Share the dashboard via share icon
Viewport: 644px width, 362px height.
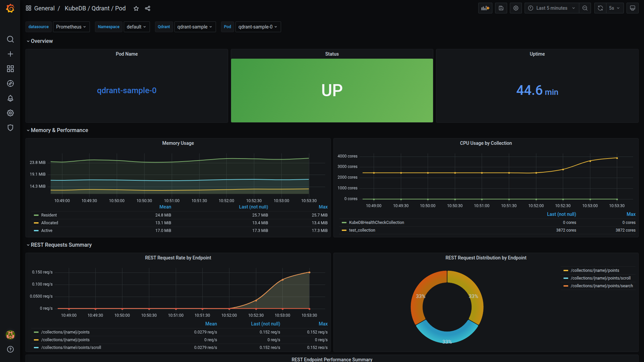point(148,8)
